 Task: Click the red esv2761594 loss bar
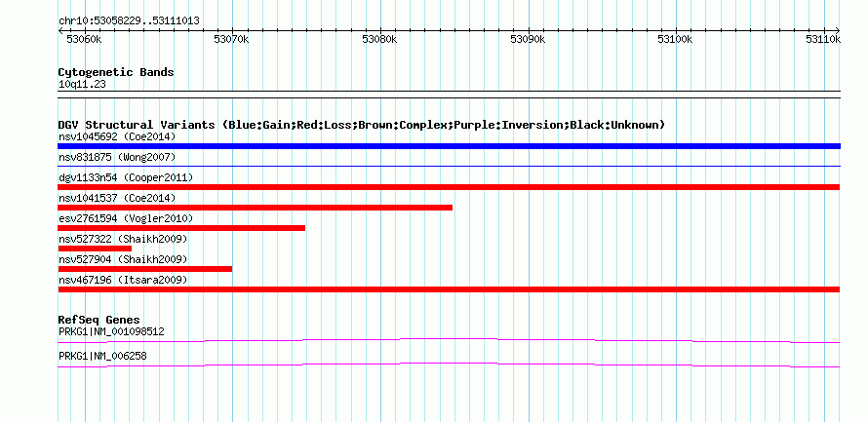pyautogui.click(x=181, y=228)
